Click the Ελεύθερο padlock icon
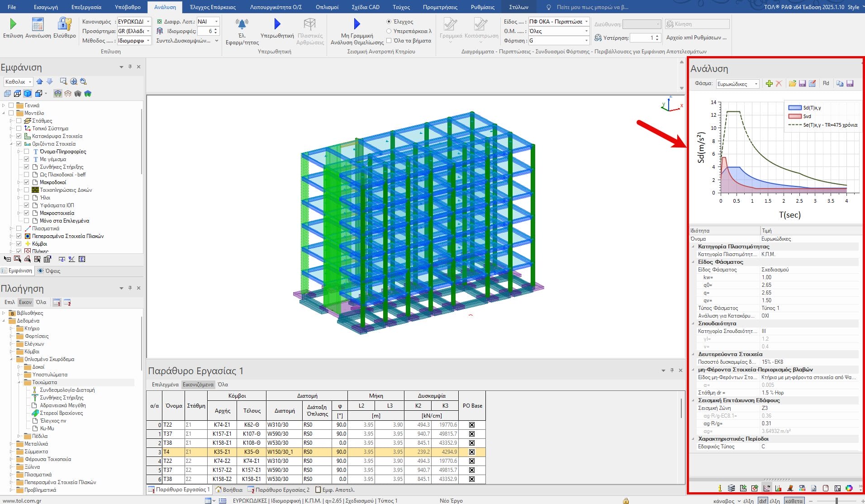 pyautogui.click(x=64, y=24)
